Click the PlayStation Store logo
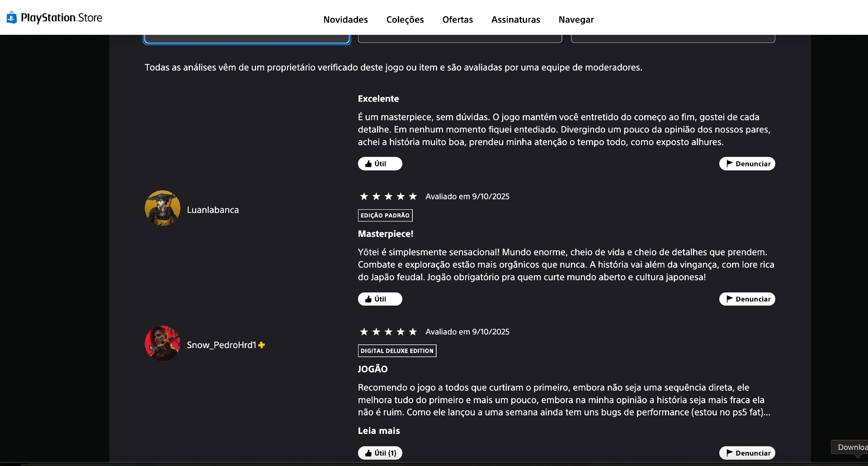 point(54,18)
